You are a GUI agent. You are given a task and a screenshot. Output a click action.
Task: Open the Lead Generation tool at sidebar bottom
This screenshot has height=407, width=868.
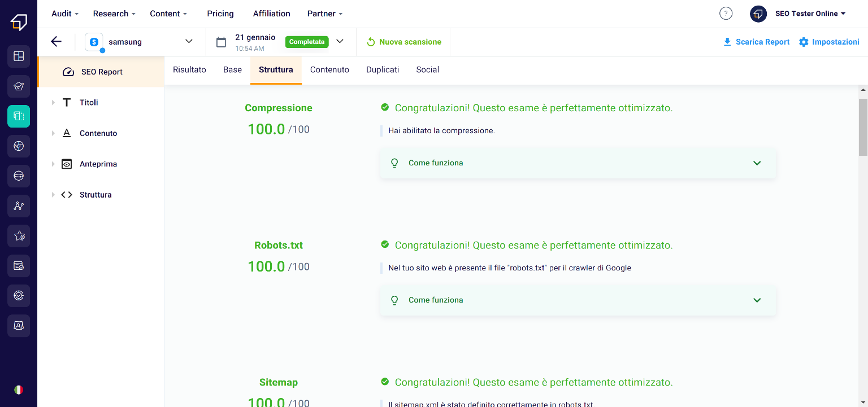pyautogui.click(x=19, y=326)
